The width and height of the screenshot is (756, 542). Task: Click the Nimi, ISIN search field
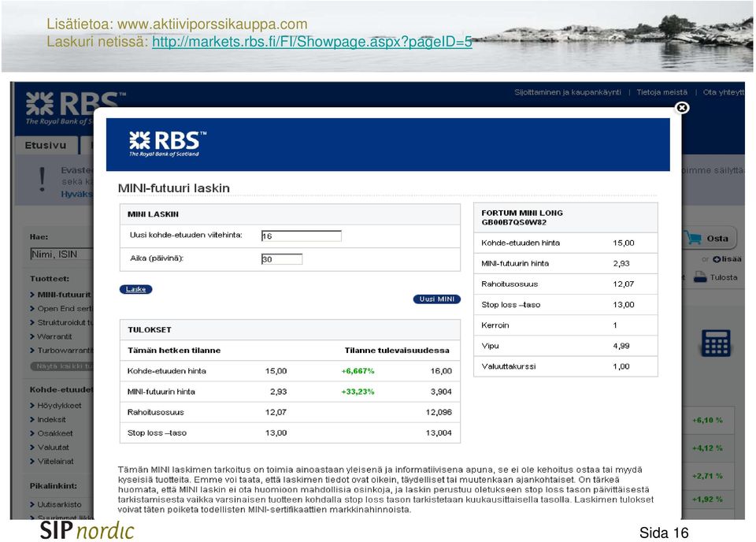(61, 254)
